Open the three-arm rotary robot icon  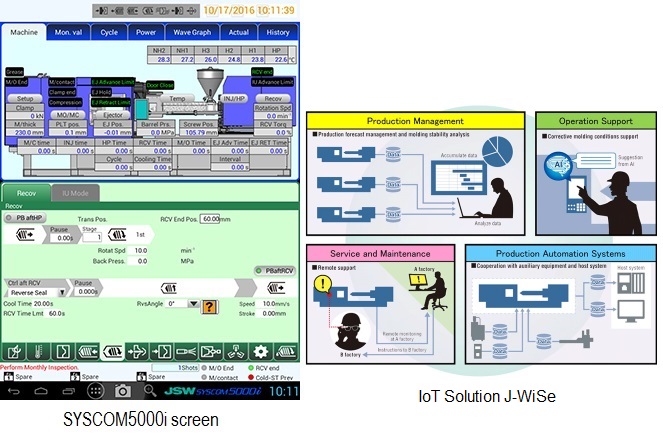tap(236, 351)
